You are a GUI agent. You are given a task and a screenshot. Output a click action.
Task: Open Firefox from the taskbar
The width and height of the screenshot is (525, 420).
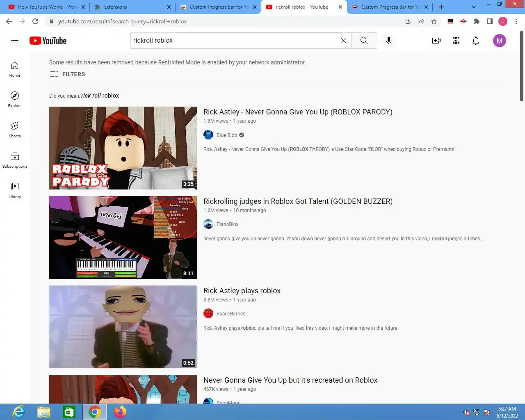click(120, 412)
